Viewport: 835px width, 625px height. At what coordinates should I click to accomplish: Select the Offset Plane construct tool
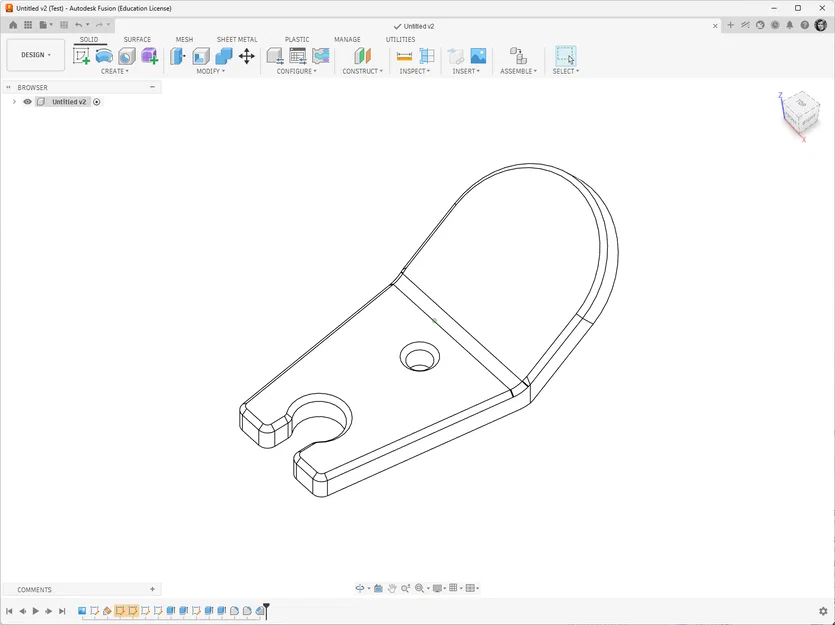coord(363,56)
